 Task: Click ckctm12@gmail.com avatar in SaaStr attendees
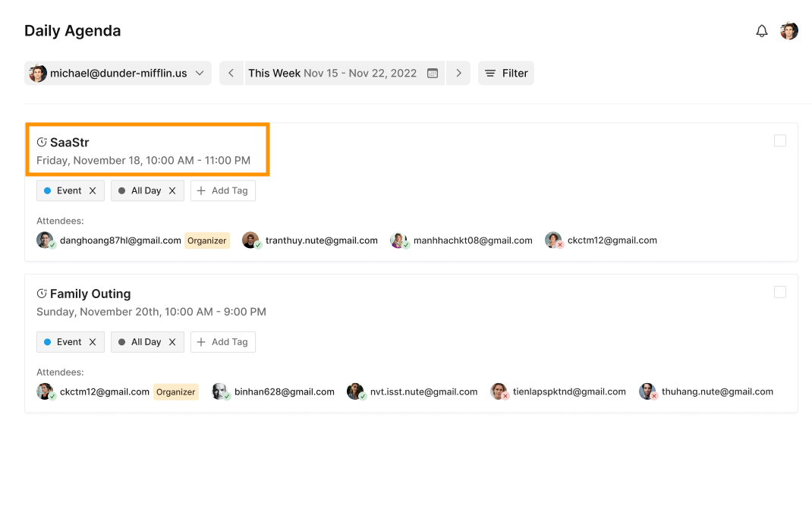click(553, 240)
